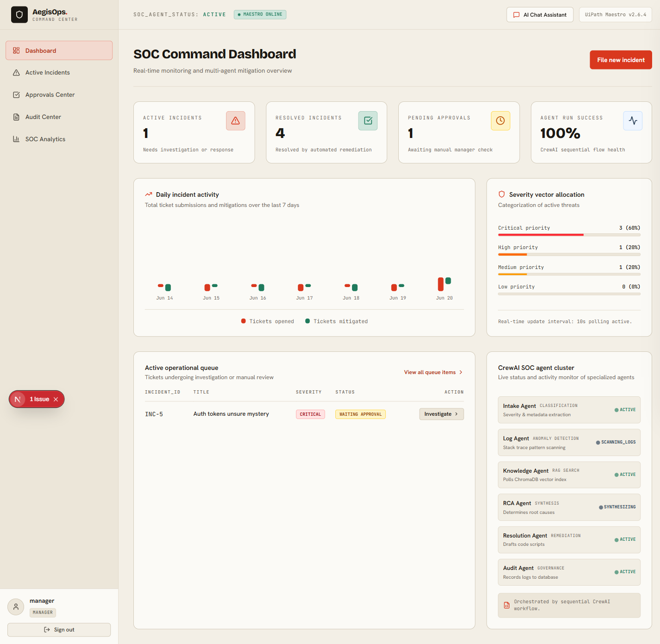Screen dimensions: 660x644
Task: Click the Auth tokens unsure mystery title
Action: pos(231,414)
